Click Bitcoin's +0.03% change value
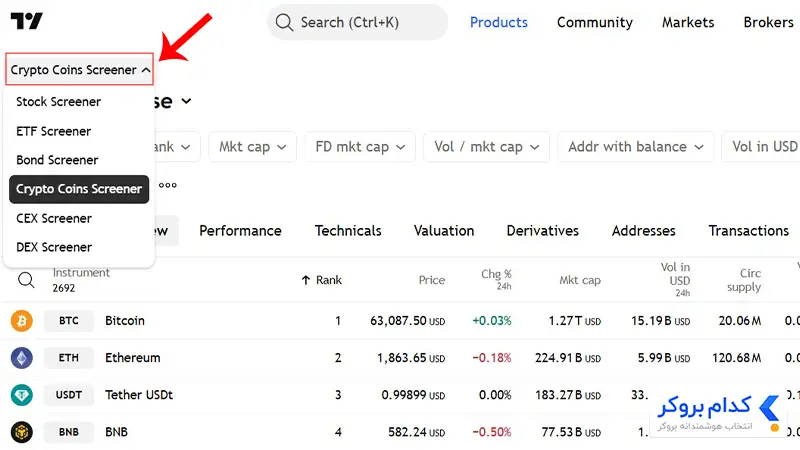This screenshot has height=450, width=800. (492, 321)
